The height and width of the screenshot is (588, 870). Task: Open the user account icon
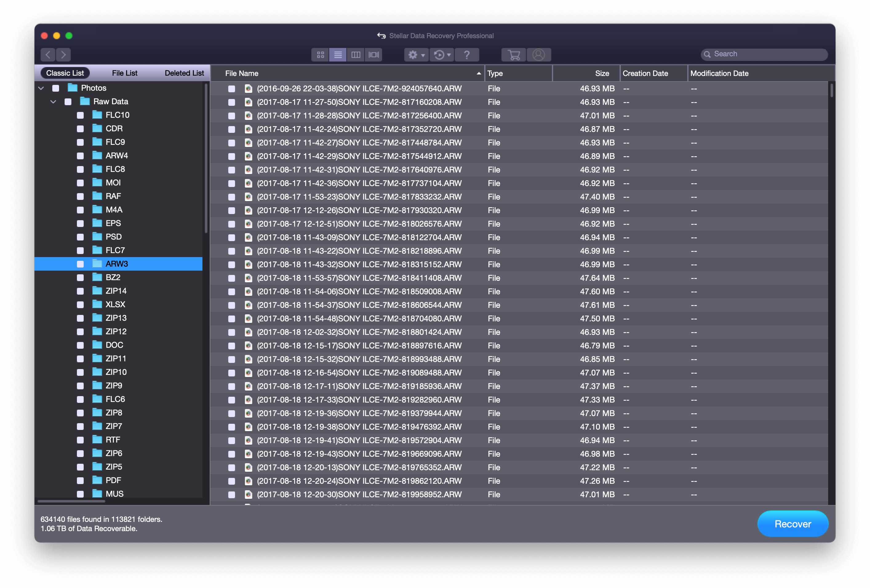point(539,55)
